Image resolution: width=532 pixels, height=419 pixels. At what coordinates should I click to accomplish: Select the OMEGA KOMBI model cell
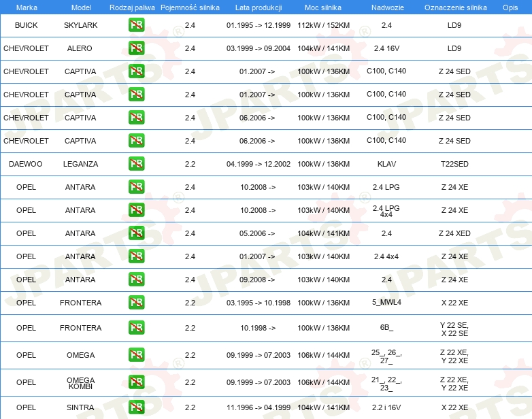click(81, 384)
